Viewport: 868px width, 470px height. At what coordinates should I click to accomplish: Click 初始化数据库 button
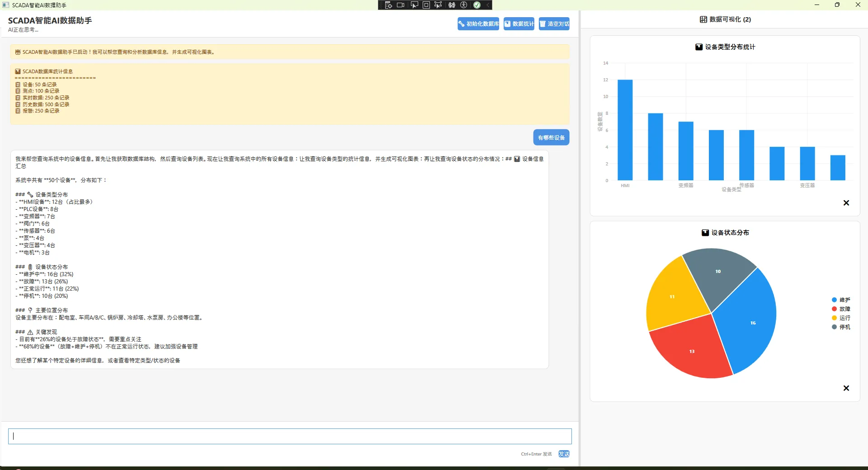click(478, 24)
